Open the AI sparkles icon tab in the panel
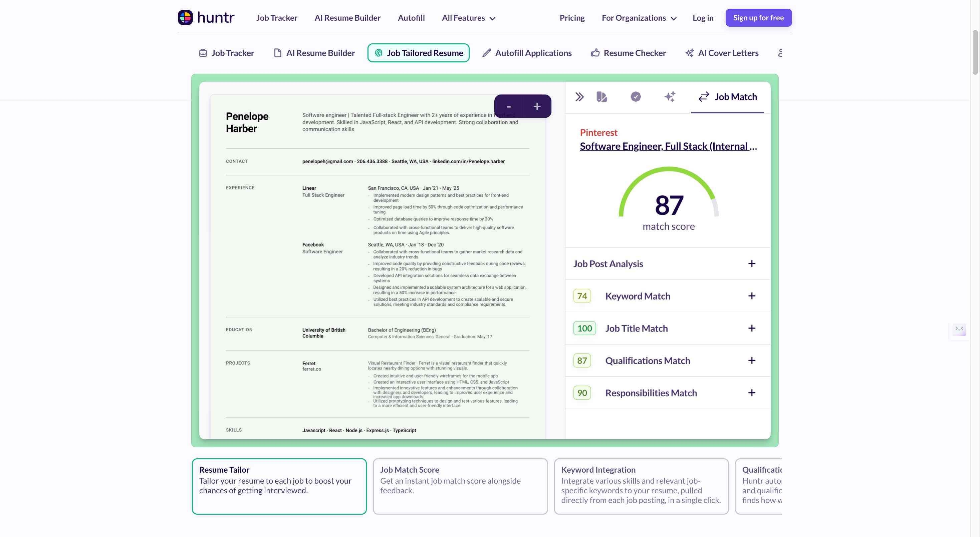980x537 pixels. point(670,97)
